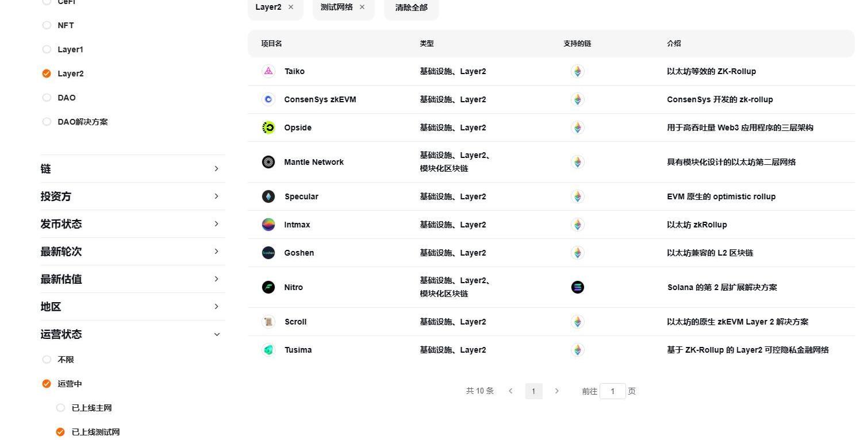Click the ConsenSys zkEVM logo icon
Image resolution: width=868 pixels, height=440 pixels.
tap(268, 99)
